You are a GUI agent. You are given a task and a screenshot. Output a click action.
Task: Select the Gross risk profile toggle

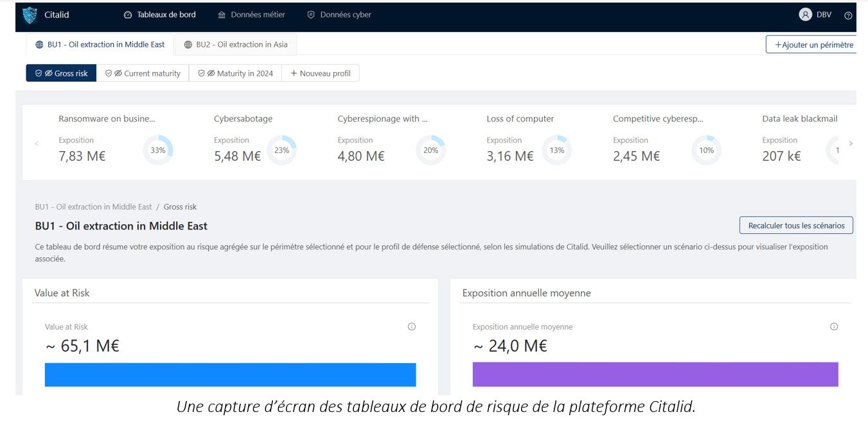(x=62, y=73)
